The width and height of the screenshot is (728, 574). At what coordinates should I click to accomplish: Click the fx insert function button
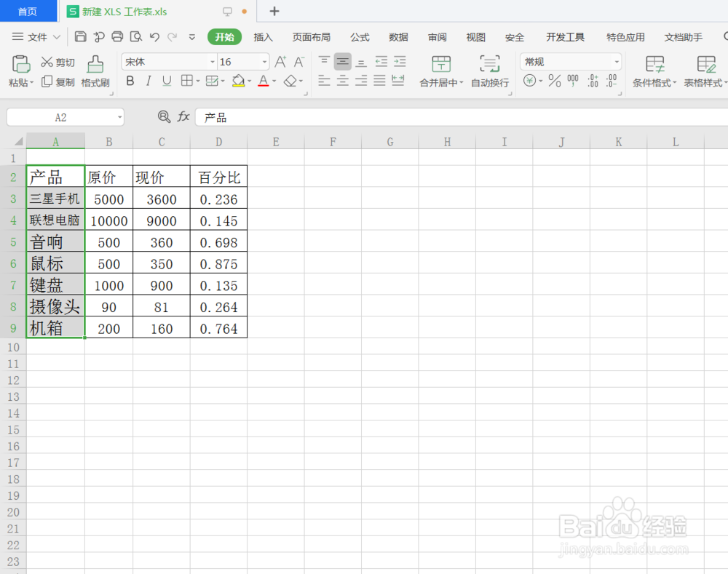pyautogui.click(x=183, y=117)
